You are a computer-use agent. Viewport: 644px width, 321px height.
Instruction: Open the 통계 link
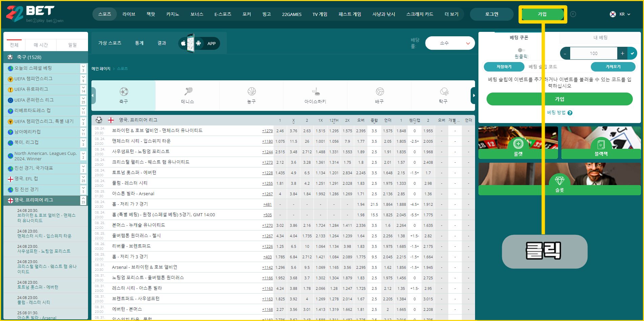tap(139, 43)
